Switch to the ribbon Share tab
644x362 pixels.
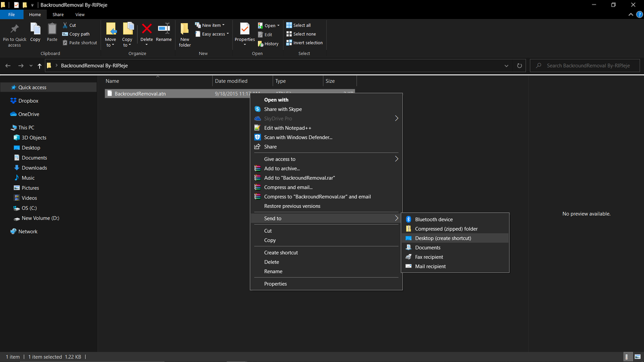[58, 15]
